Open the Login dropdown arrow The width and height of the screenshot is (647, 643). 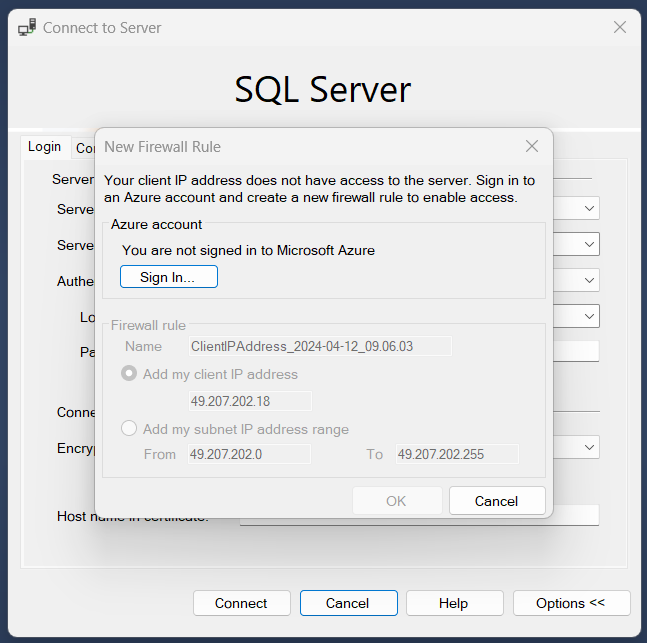[589, 316]
